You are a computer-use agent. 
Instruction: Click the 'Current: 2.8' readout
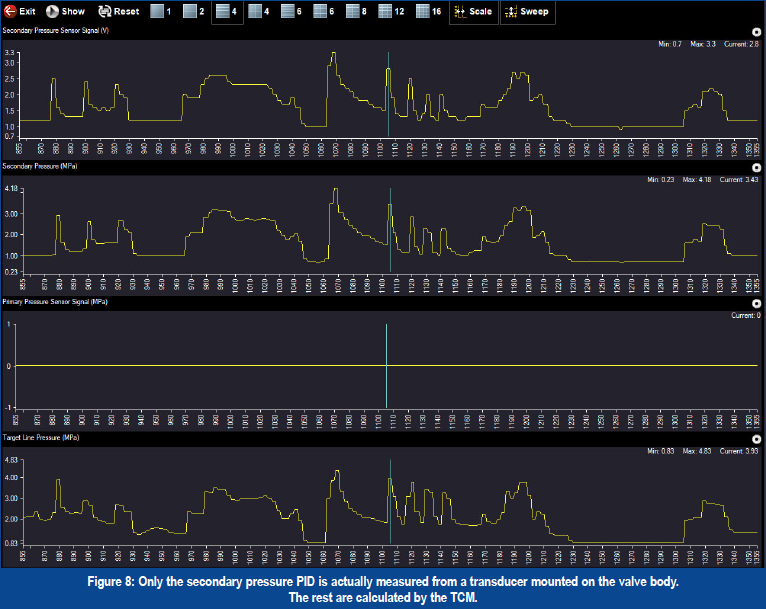(741, 44)
